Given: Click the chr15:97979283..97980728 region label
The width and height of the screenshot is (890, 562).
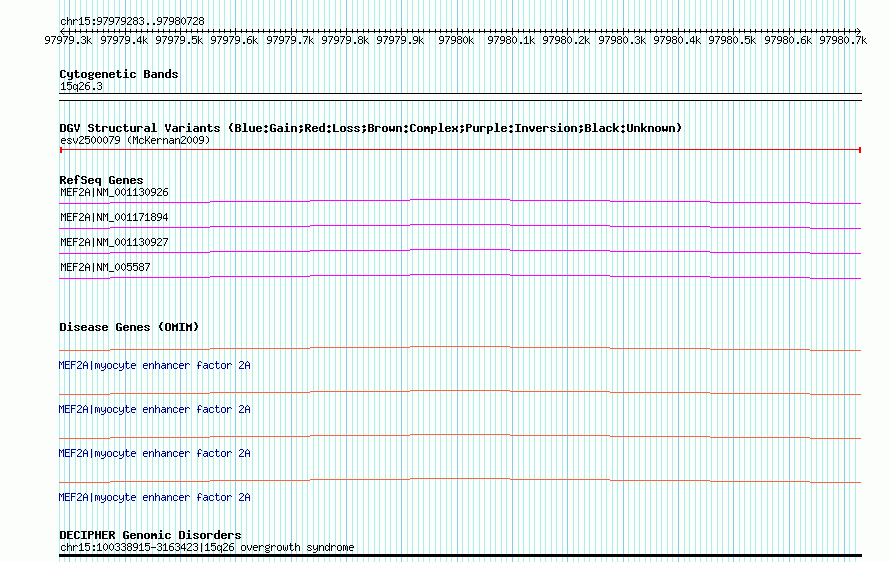Looking at the screenshot, I should click(132, 21).
